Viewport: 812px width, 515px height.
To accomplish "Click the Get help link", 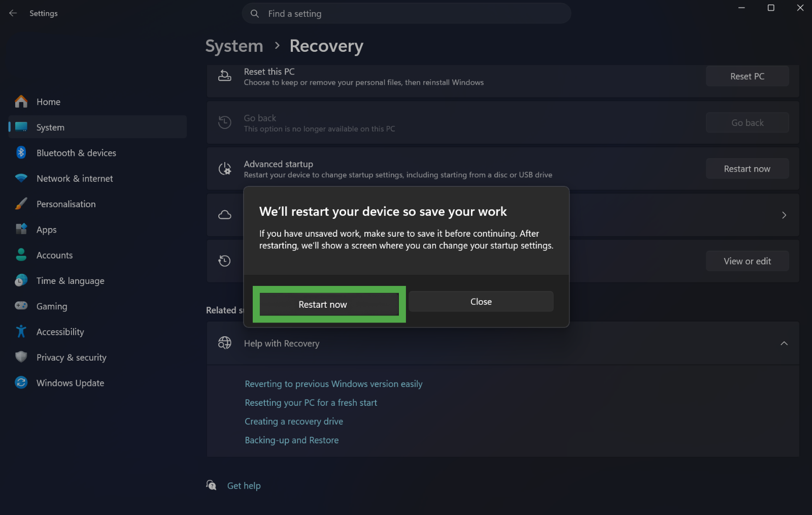I will 244,486.
